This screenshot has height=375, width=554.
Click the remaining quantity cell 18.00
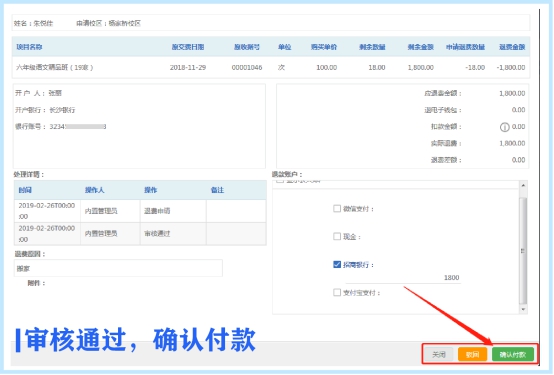377,68
